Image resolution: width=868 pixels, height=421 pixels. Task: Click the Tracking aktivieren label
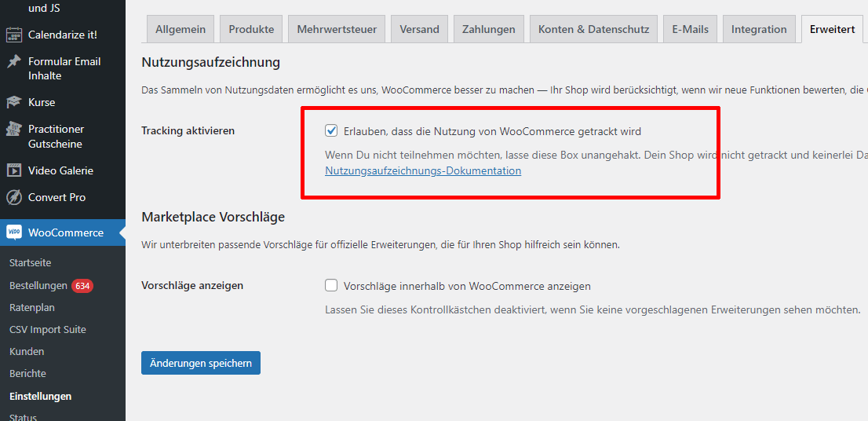(x=188, y=130)
